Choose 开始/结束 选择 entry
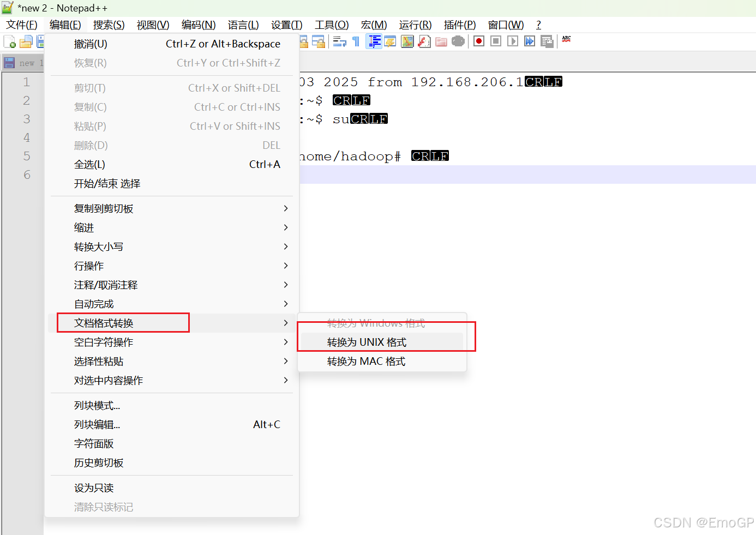The height and width of the screenshot is (535, 756). (x=172, y=184)
